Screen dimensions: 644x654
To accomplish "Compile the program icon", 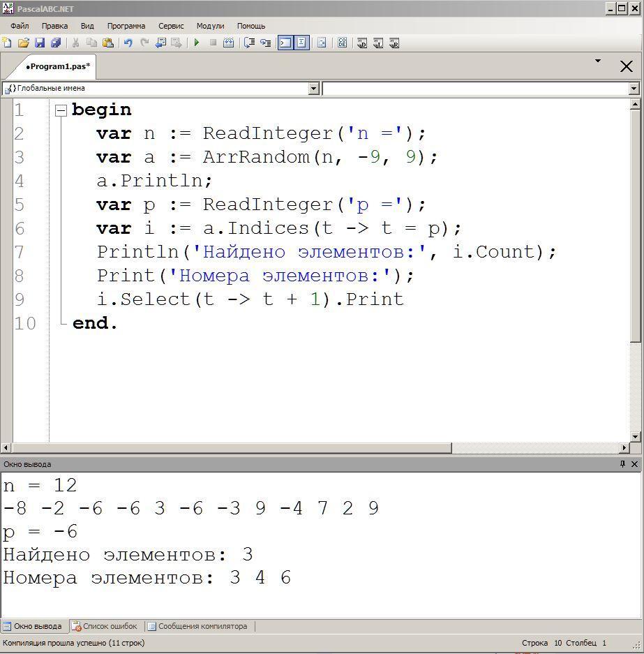I will [x=228, y=43].
